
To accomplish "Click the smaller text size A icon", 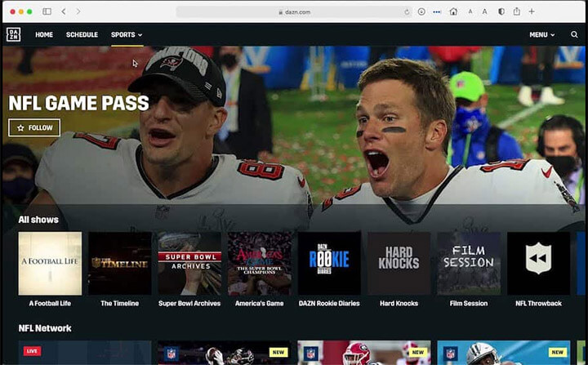I will [x=470, y=11].
